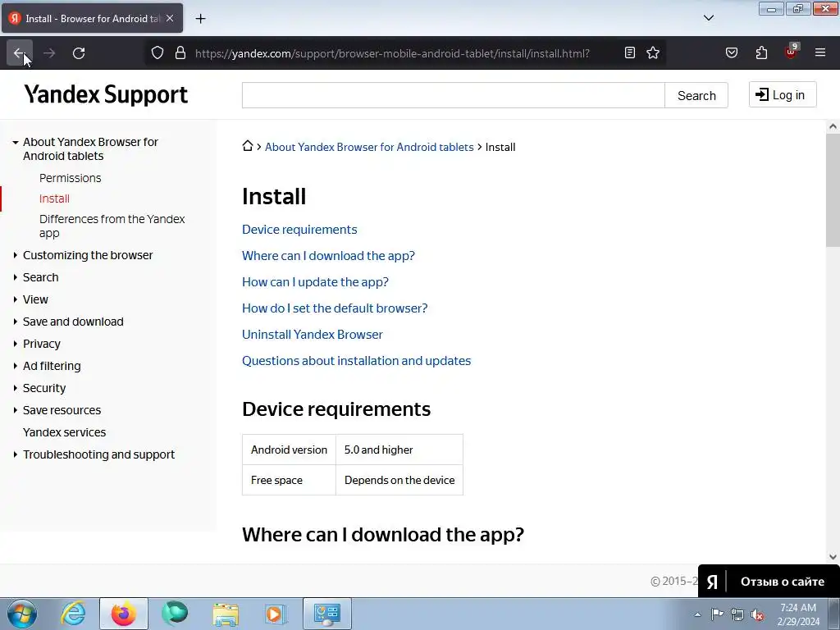Open the Windows Start button
This screenshot has width=840, height=630.
click(x=21, y=614)
